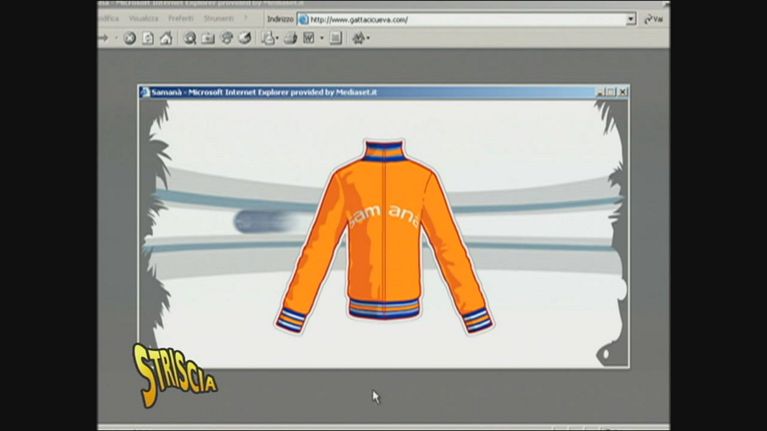Viewport: 767px width, 431px height.
Task: Open the Favorites pane toolbar icon
Action: tap(208, 39)
